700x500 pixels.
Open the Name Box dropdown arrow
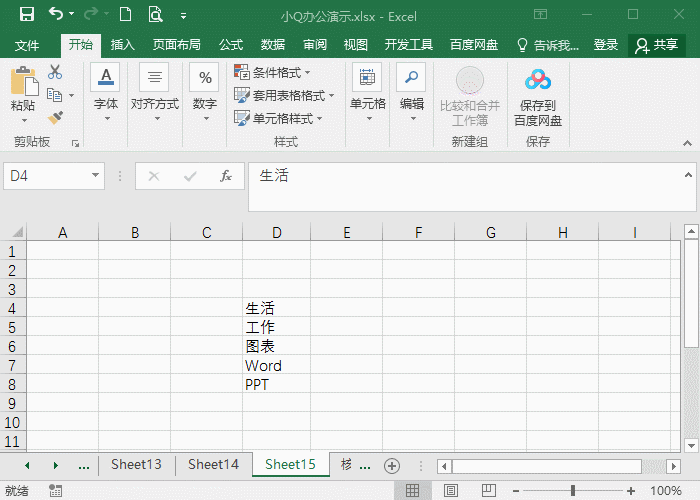point(96,176)
